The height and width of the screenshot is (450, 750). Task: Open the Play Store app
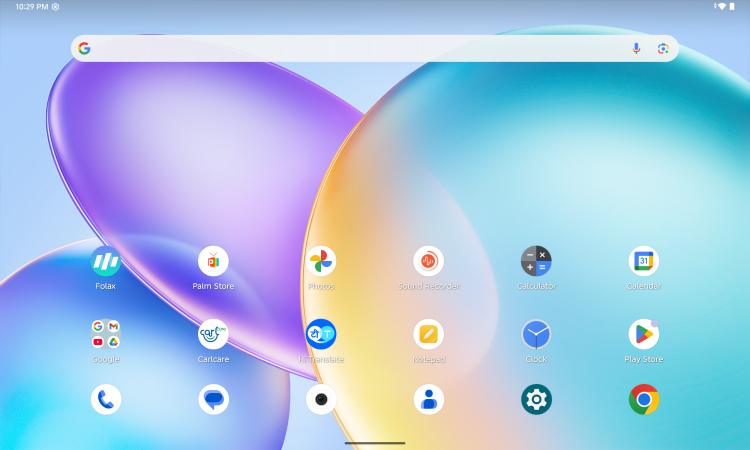pyautogui.click(x=644, y=334)
